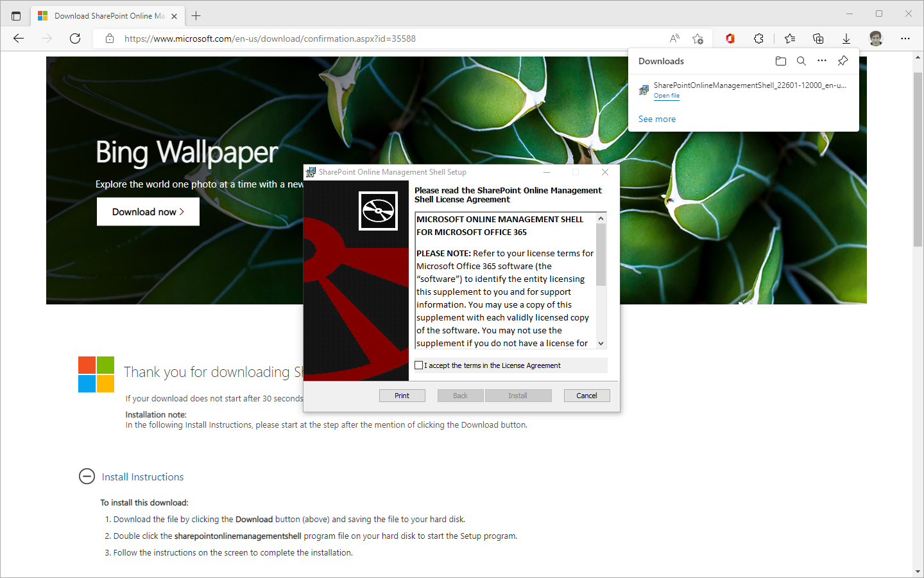Click 'MICROSOFT ONLINE MANAGEMENT SHELL' license heading
Viewport: 924px width, 578px height.
pyautogui.click(x=500, y=219)
